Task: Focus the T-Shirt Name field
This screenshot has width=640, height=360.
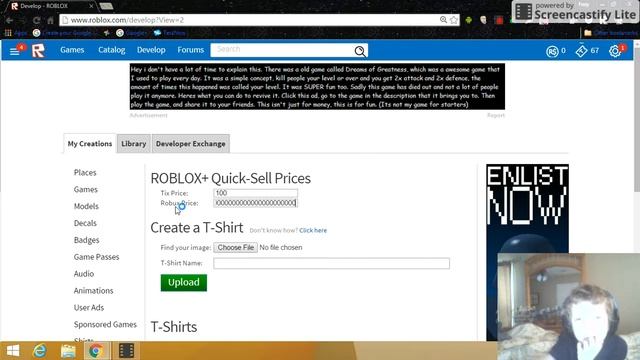Action: tap(331, 263)
